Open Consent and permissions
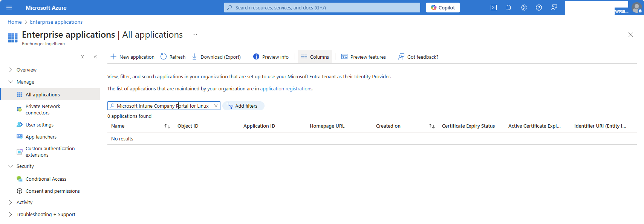 53,191
